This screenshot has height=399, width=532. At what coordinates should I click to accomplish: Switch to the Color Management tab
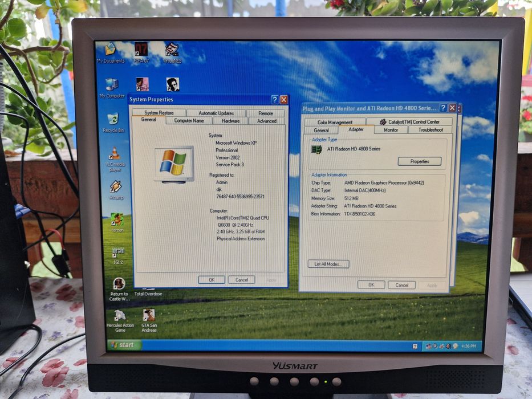click(335, 122)
